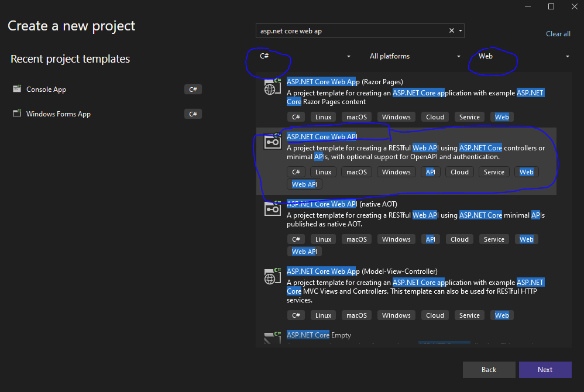The image size is (584, 392).
Task: Click the Service tag on the Model-View-Controller template
Action: (470, 315)
